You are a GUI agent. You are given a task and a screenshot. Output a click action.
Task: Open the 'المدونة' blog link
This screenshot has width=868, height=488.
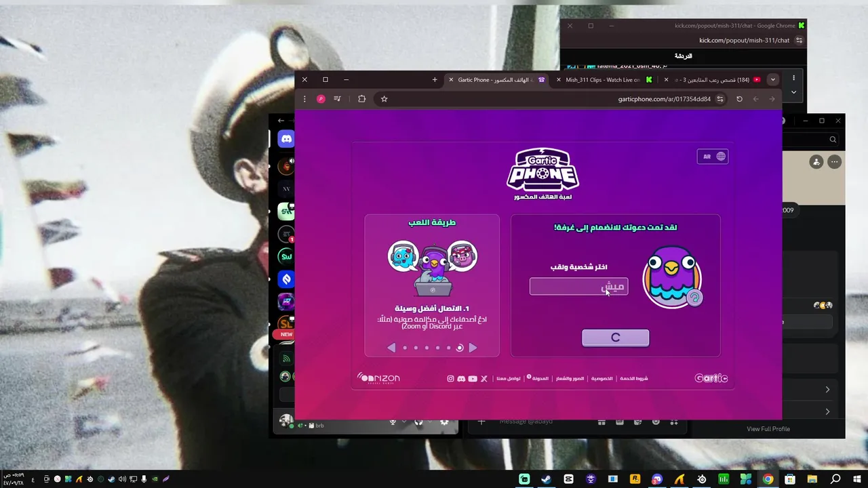coord(540,378)
